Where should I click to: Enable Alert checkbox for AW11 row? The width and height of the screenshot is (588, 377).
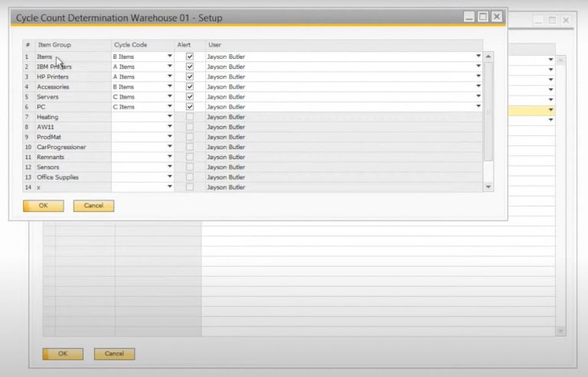[190, 127]
